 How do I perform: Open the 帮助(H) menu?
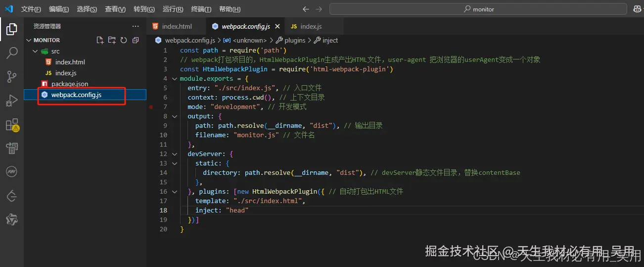[x=230, y=9]
